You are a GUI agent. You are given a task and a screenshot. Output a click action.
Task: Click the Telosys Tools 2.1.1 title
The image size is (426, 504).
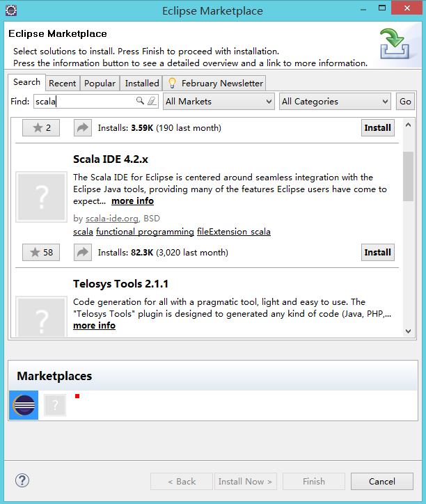point(120,284)
